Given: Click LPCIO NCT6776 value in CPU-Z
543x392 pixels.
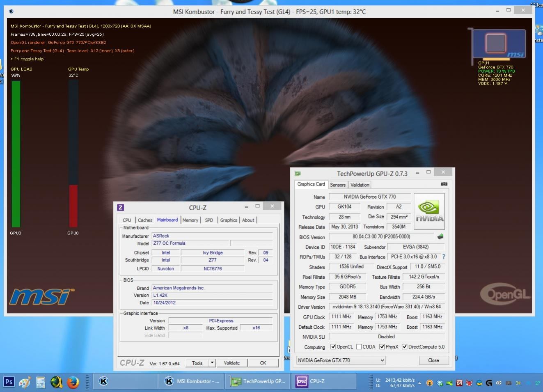Looking at the screenshot, I should 213,268.
